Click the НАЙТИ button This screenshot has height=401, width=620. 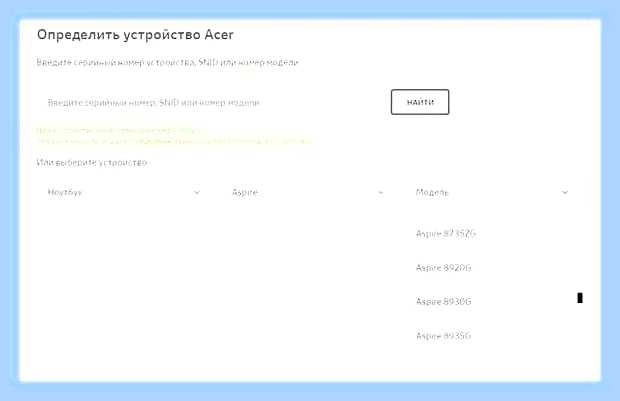420,102
